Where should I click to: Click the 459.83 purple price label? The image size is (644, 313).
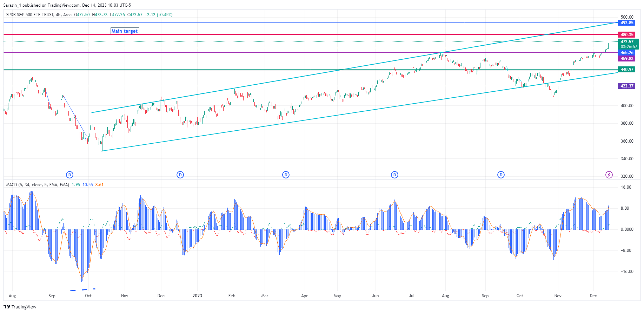(627, 59)
